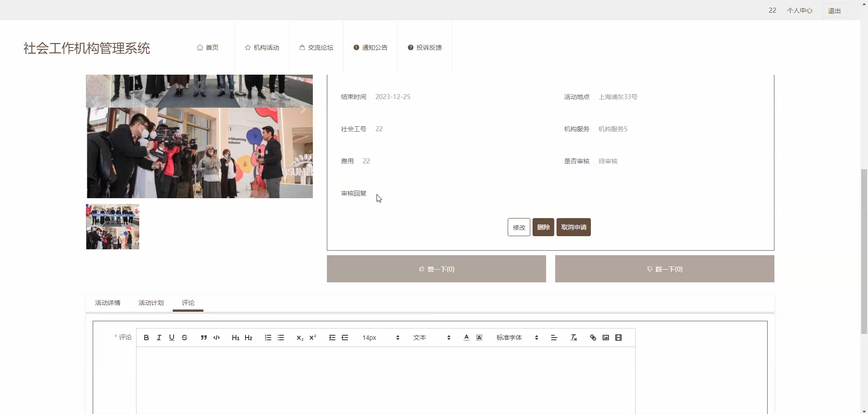Image resolution: width=868 pixels, height=414 pixels.
Task: Insert a video into the comment
Action: point(618,338)
